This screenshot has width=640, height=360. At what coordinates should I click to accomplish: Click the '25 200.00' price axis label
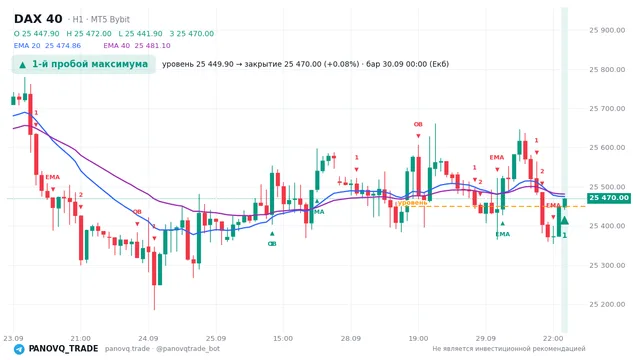pos(607,304)
